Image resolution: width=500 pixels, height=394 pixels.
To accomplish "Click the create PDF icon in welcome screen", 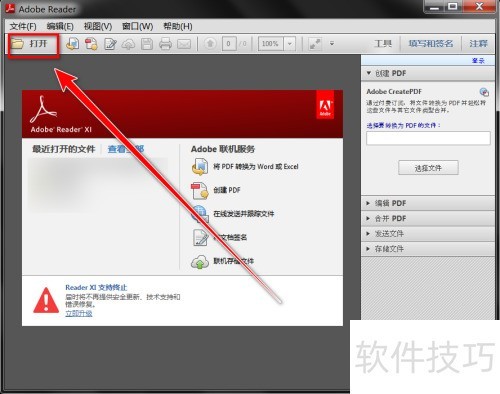I will click(x=199, y=190).
